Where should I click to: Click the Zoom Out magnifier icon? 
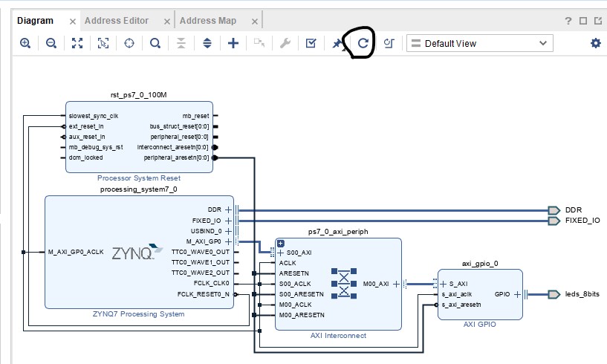point(51,44)
